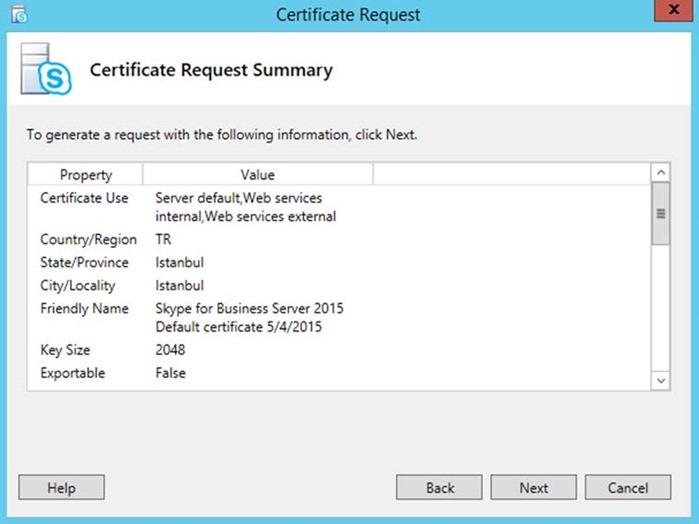Image resolution: width=699 pixels, height=524 pixels.
Task: Select the Exportable property label
Action: [73, 373]
